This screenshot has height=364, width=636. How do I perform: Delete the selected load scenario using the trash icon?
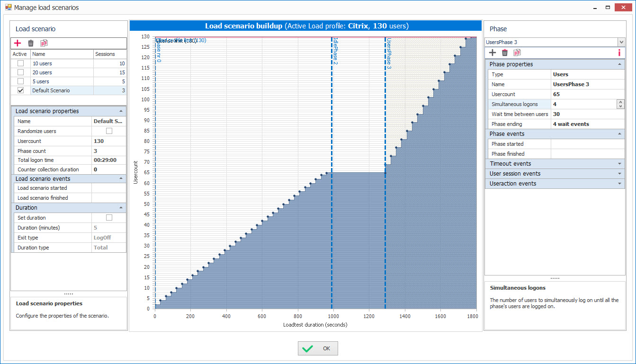click(30, 43)
